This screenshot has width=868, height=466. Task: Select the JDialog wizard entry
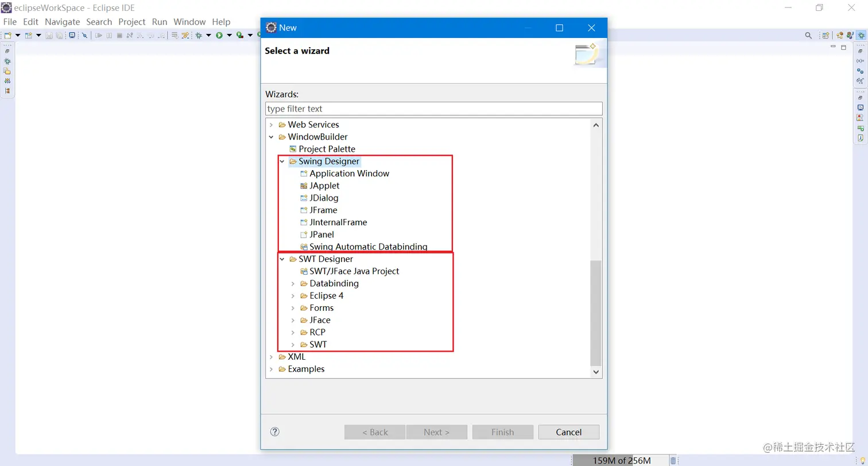point(324,198)
